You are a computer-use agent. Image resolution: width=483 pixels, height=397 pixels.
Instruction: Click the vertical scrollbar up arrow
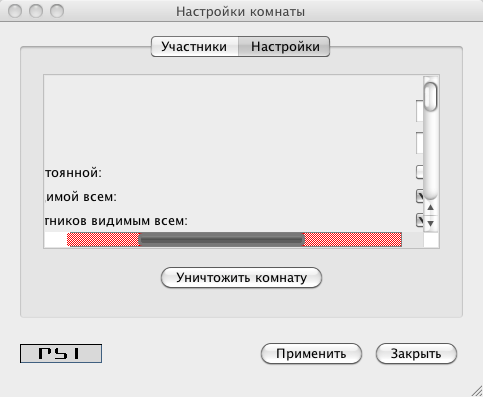click(x=430, y=207)
